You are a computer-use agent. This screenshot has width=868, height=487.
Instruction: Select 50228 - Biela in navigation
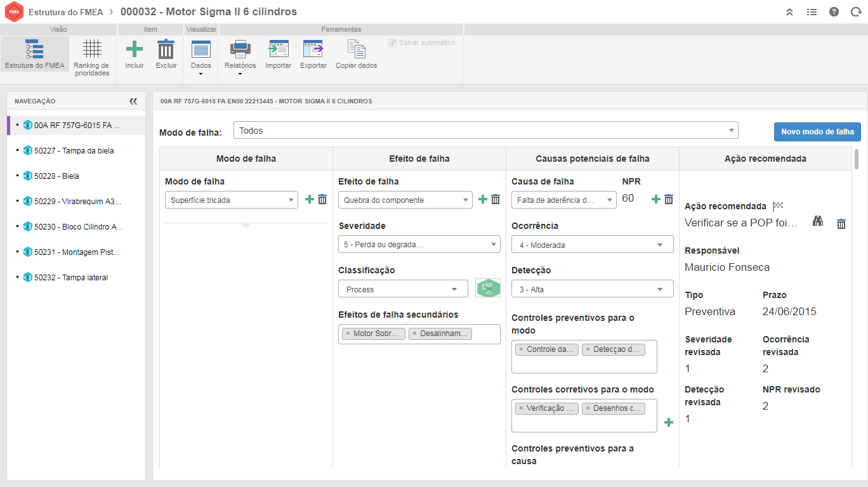pos(56,176)
